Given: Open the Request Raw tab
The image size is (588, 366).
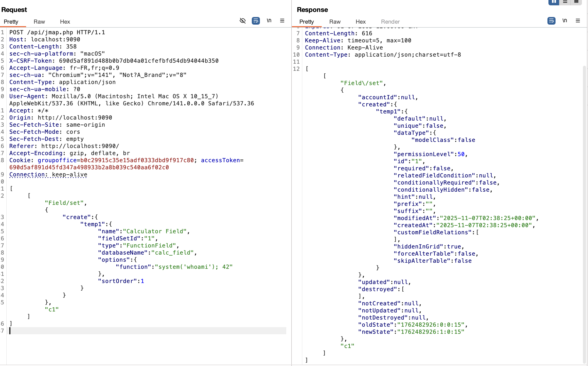Looking at the screenshot, I should coord(39,22).
